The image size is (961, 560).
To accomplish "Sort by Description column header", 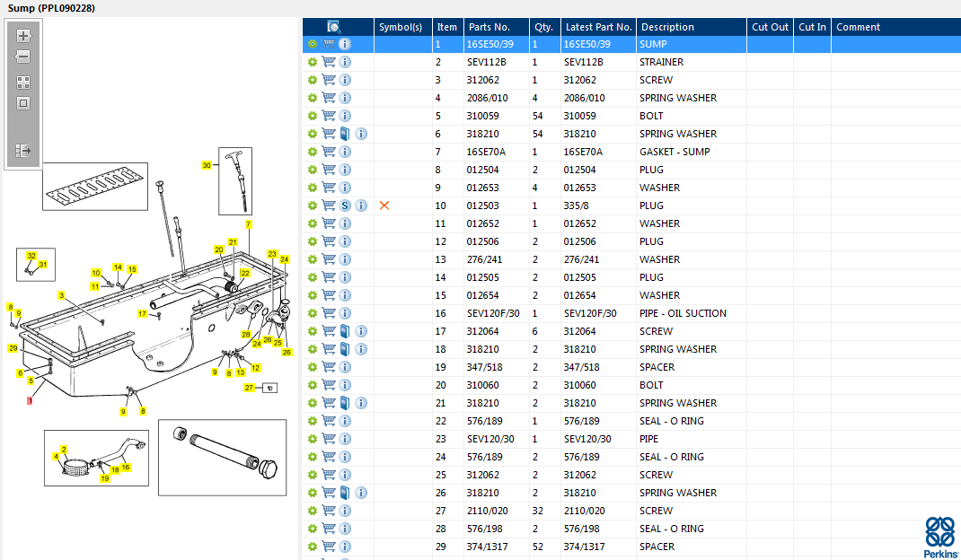I will 667,27.
